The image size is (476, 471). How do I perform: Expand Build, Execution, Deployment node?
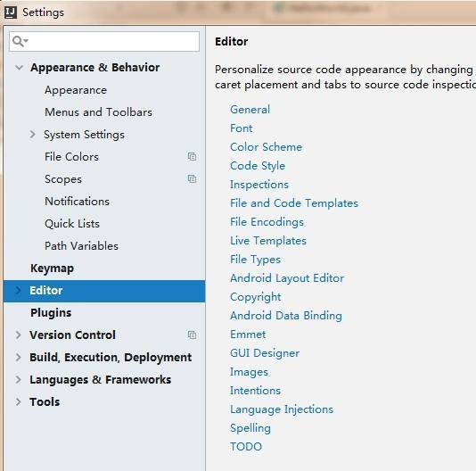pyautogui.click(x=18, y=358)
